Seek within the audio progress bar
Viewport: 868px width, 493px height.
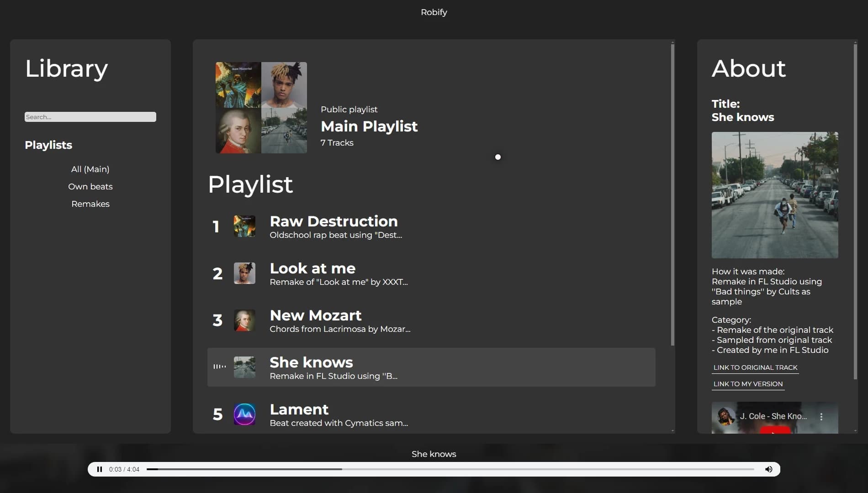pos(450,469)
